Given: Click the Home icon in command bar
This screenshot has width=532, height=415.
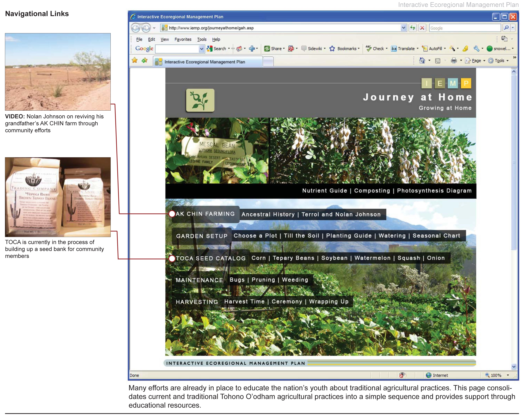Looking at the screenshot, I should pos(422,61).
